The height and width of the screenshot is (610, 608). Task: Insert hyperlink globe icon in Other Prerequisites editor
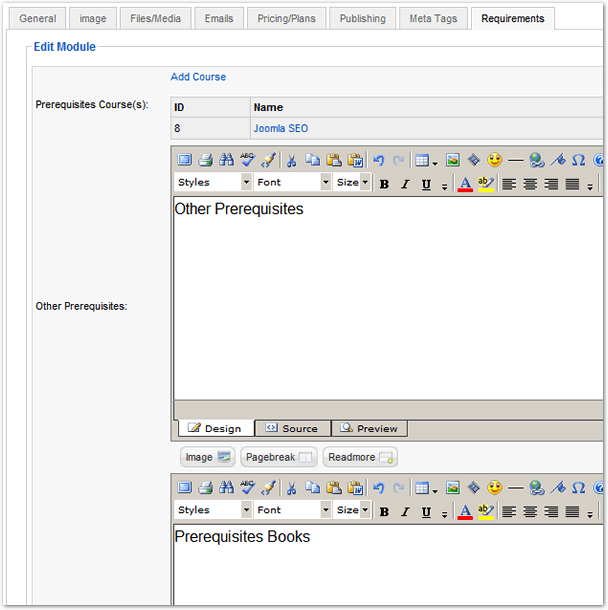click(x=537, y=160)
